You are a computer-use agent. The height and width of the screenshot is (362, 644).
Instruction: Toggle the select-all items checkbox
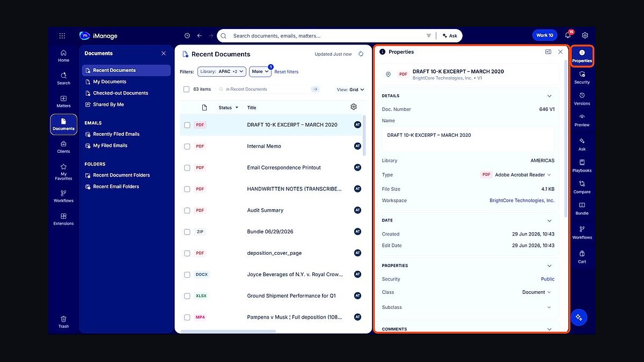186,89
